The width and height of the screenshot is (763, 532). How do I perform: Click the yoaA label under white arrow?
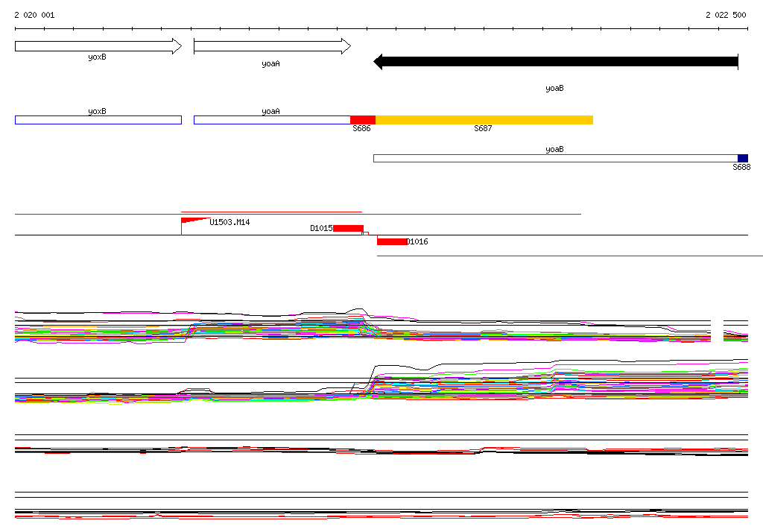(x=271, y=64)
